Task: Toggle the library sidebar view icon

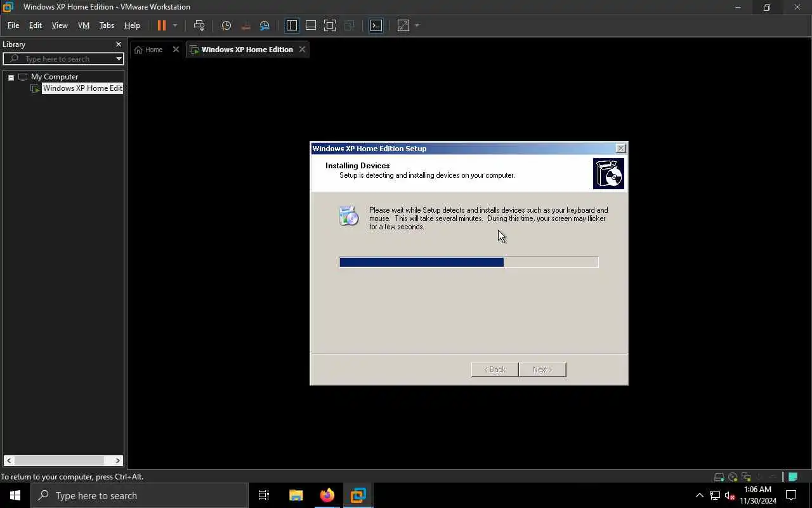Action: pos(292,25)
